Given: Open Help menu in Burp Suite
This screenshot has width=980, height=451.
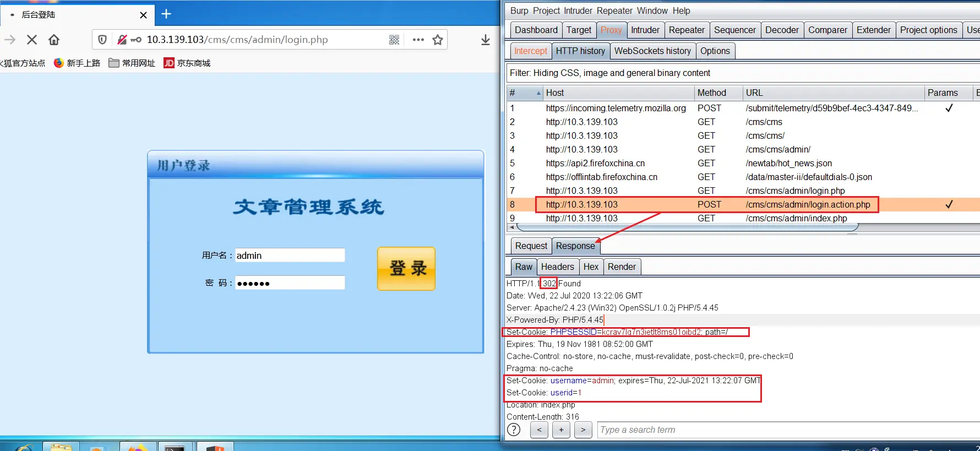Looking at the screenshot, I should tap(681, 10).
